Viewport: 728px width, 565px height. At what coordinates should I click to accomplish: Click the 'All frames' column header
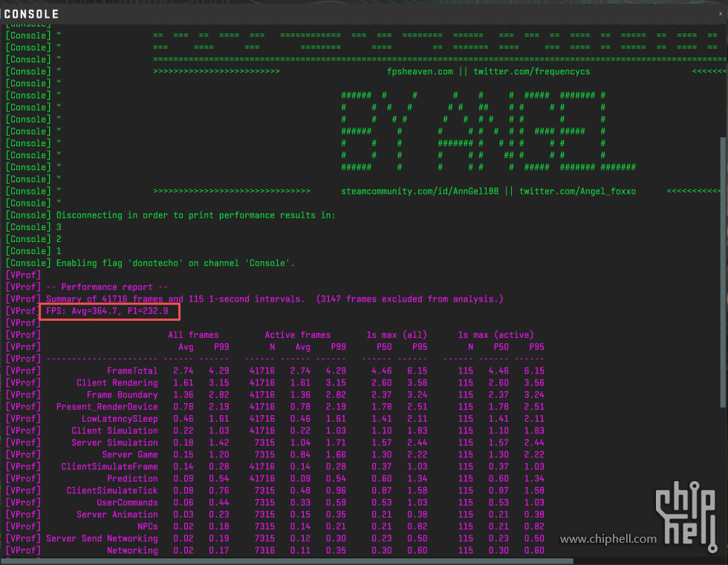coord(193,335)
